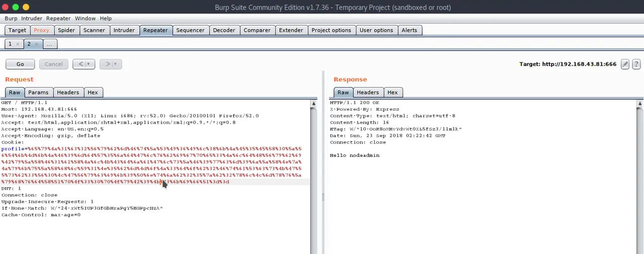Click the Cancel button
This screenshot has width=644, height=254.
click(53, 64)
